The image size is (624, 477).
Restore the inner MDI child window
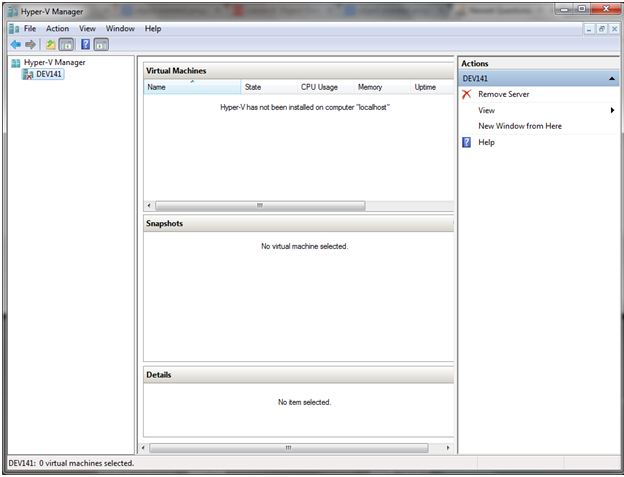click(602, 29)
